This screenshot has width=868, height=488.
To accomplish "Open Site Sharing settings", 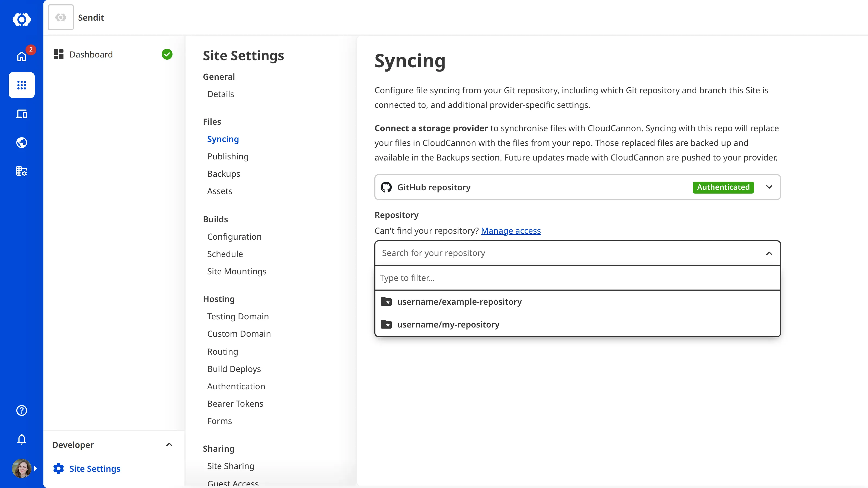I will tap(231, 466).
